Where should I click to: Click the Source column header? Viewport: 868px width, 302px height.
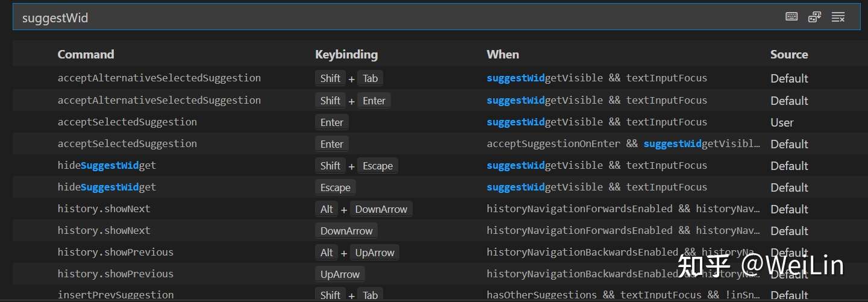point(788,54)
